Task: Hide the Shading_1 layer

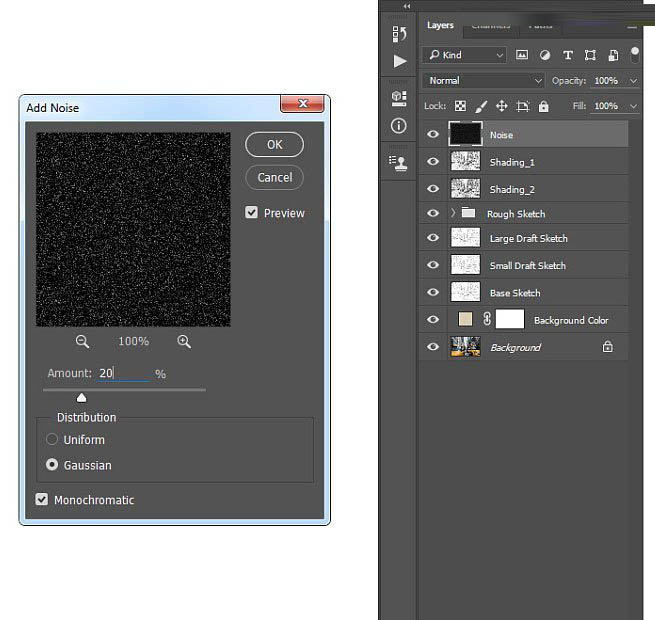Action: click(432, 161)
